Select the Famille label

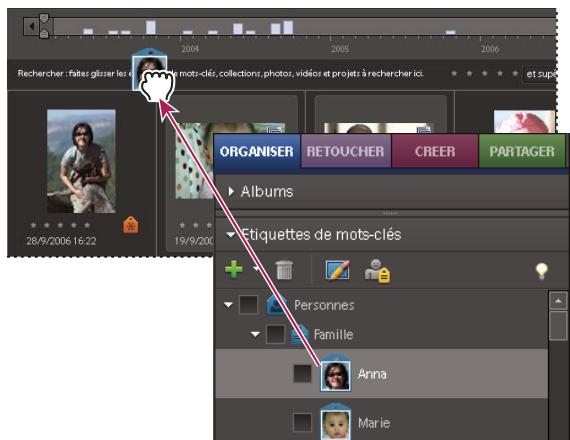(x=333, y=335)
